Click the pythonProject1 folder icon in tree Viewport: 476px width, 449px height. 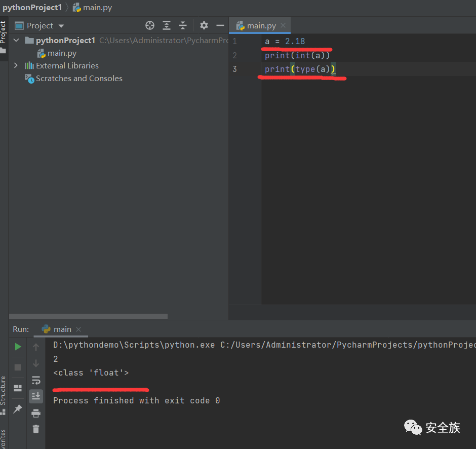tap(29, 40)
